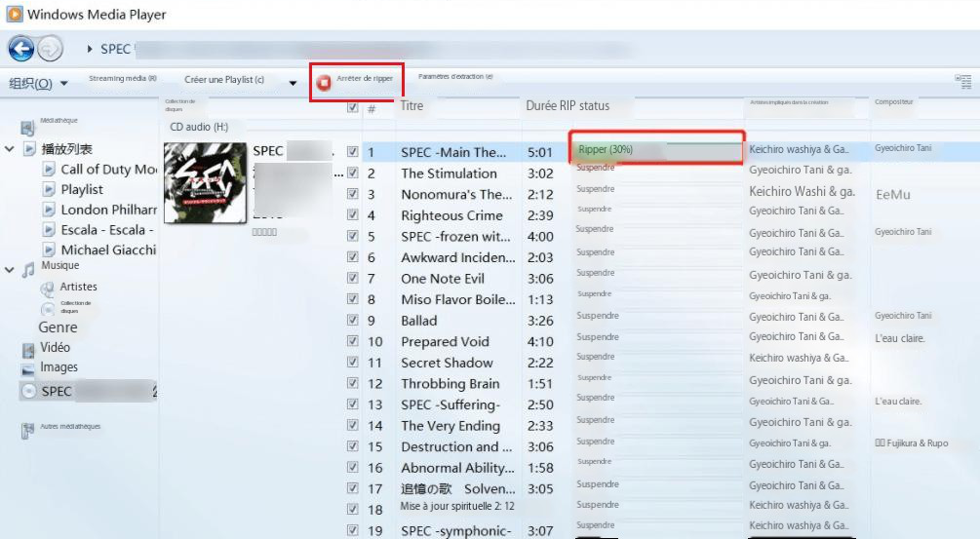Open the Créer une Playlist dropdown arrow

[x=293, y=84]
